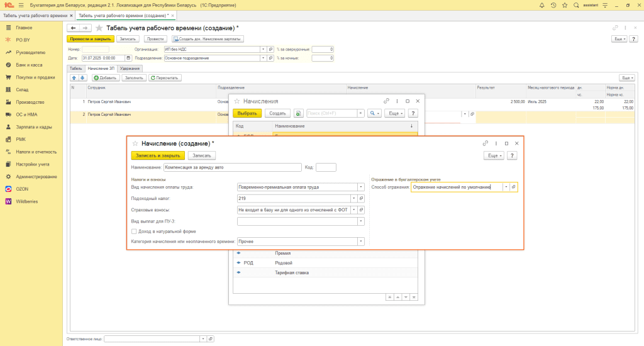644x346 pixels.
Task: Expand the Подразделение dropdown arrow
Action: [264, 59]
